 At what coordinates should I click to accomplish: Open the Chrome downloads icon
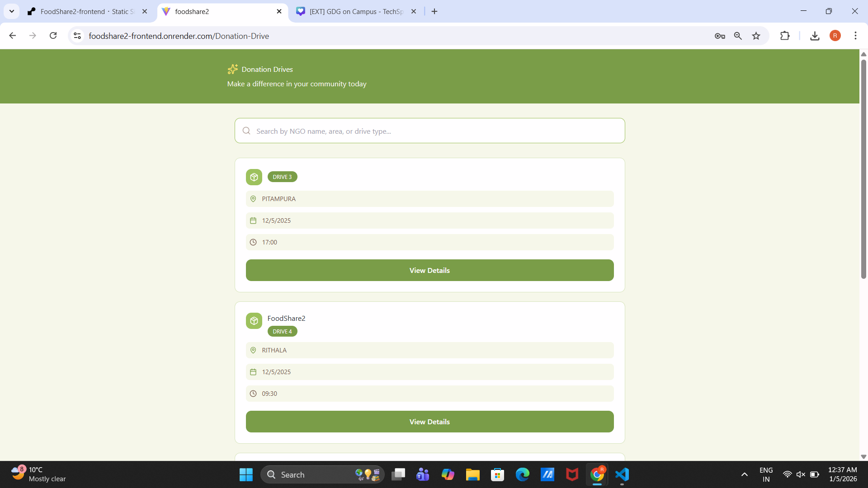pyautogui.click(x=815, y=36)
